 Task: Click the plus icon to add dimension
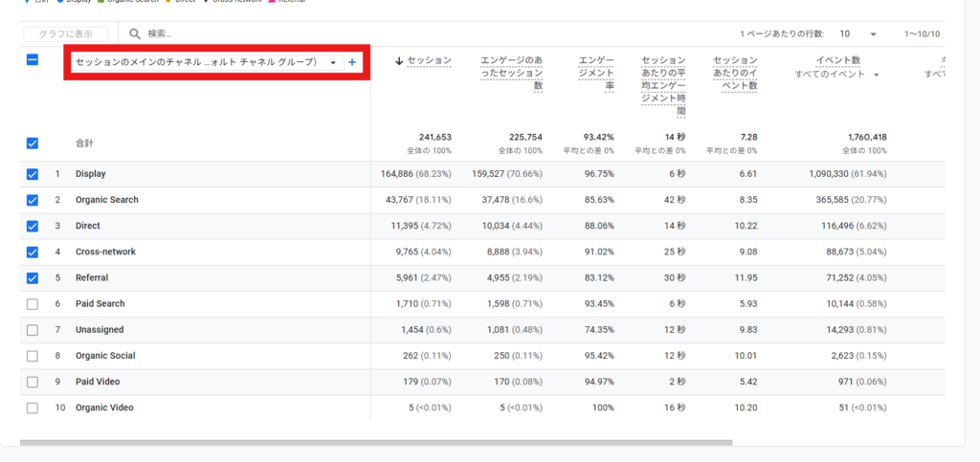(x=352, y=62)
